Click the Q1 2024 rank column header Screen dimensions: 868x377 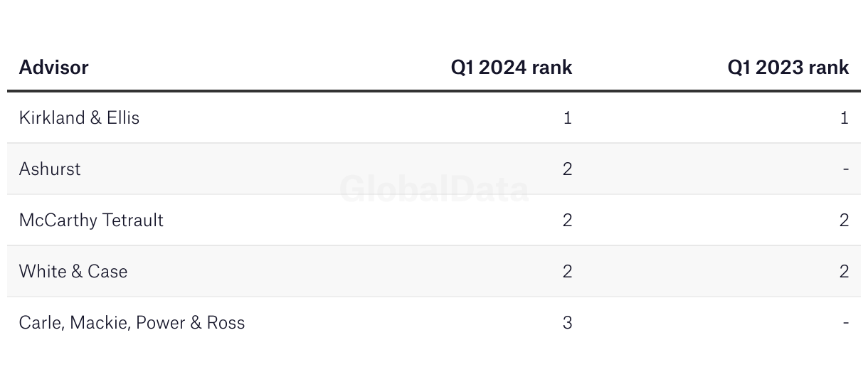tap(512, 68)
